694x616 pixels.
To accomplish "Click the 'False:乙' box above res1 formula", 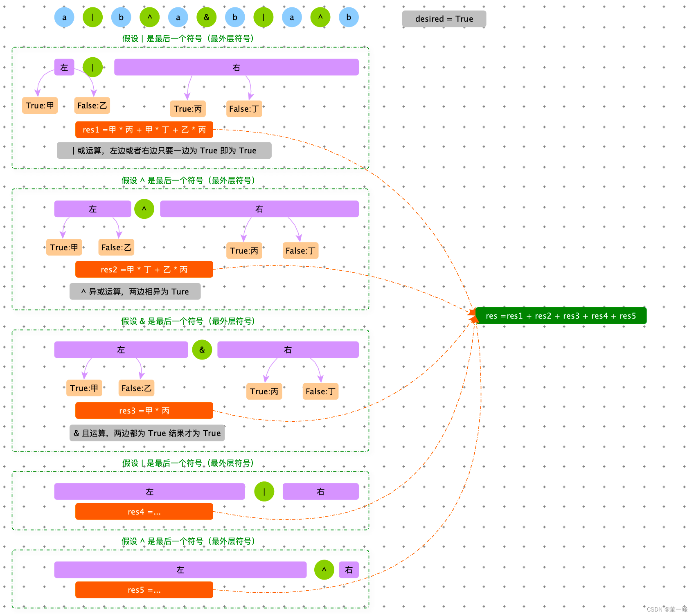I will 92,106.
